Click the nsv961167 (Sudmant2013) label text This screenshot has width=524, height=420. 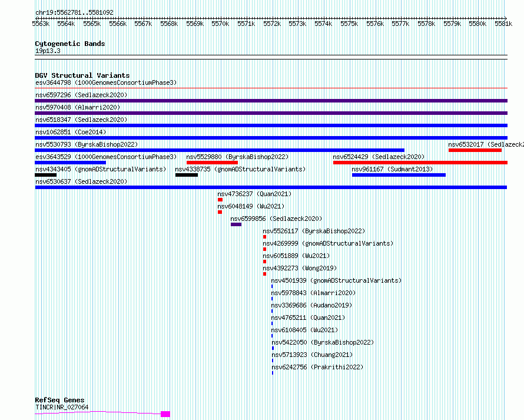tap(392, 169)
